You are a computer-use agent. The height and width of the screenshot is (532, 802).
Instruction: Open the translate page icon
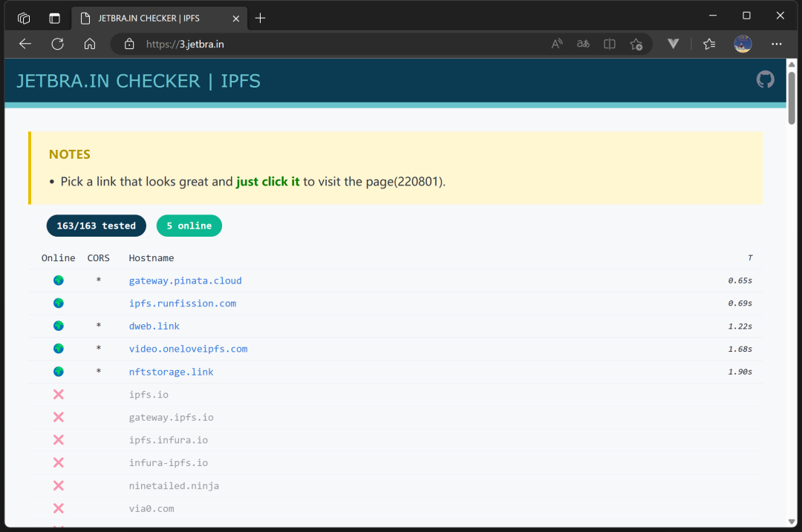tap(583, 44)
